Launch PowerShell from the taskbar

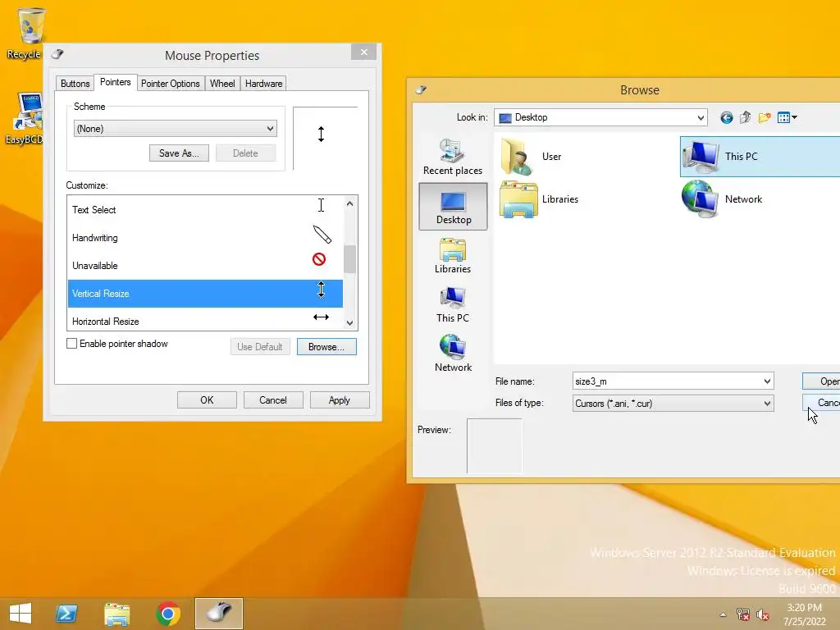pos(66,614)
